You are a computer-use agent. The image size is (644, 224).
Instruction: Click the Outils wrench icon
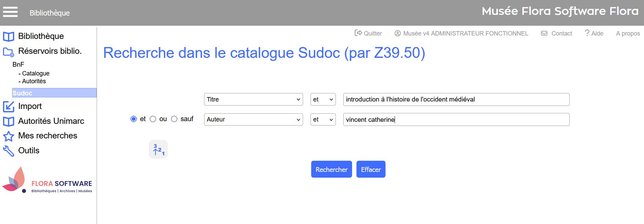[x=8, y=151]
